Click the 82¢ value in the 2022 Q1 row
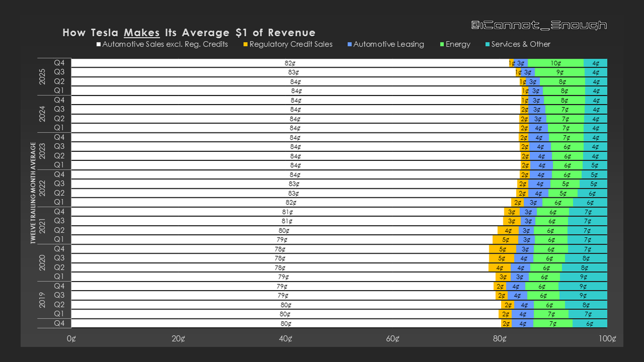The height and width of the screenshot is (362, 644). pos(291,203)
